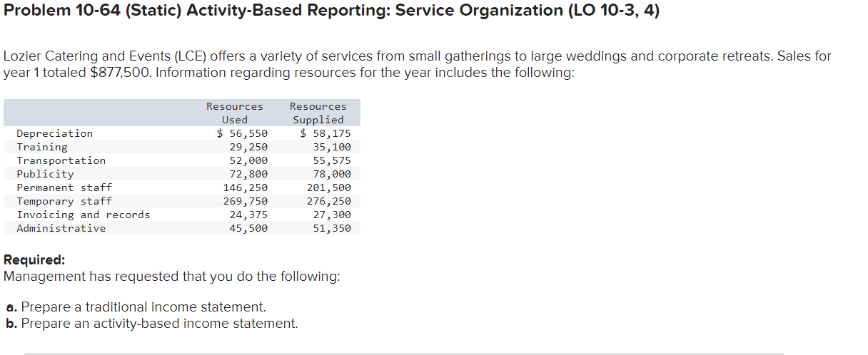The width and height of the screenshot is (868, 355).
Task: Select the 269,750 temporary staff used value
Action: pyautogui.click(x=246, y=201)
